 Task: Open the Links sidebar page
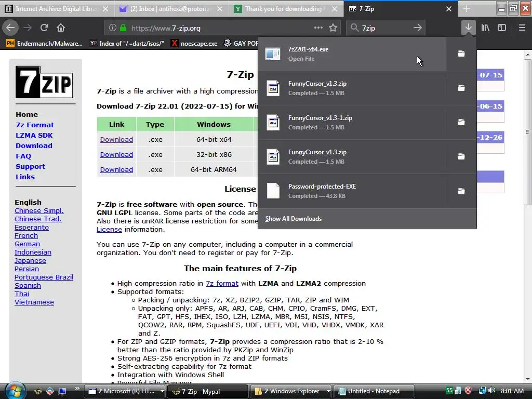pyautogui.click(x=25, y=177)
